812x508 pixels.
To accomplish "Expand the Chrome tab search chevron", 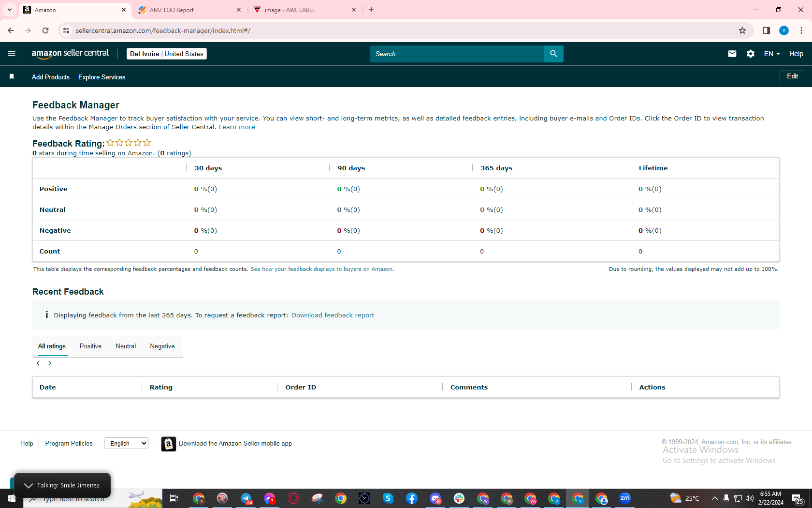I will pos(10,10).
